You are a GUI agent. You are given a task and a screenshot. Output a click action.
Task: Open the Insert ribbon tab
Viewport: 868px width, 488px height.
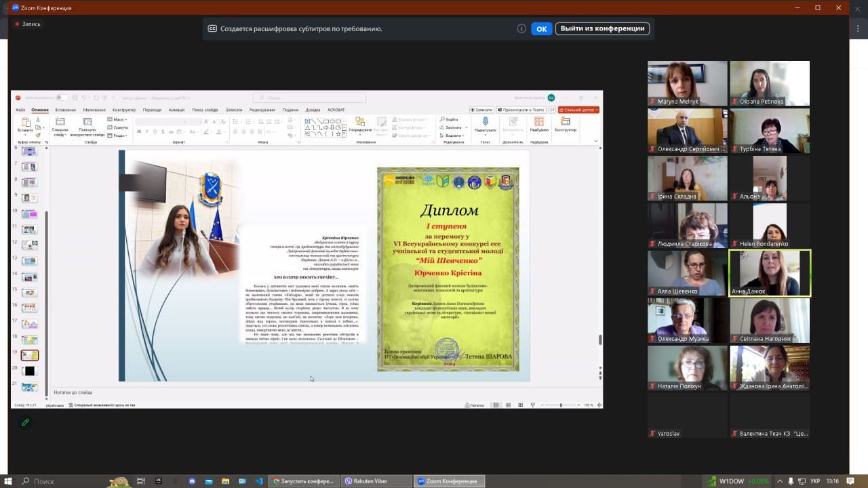(x=66, y=110)
